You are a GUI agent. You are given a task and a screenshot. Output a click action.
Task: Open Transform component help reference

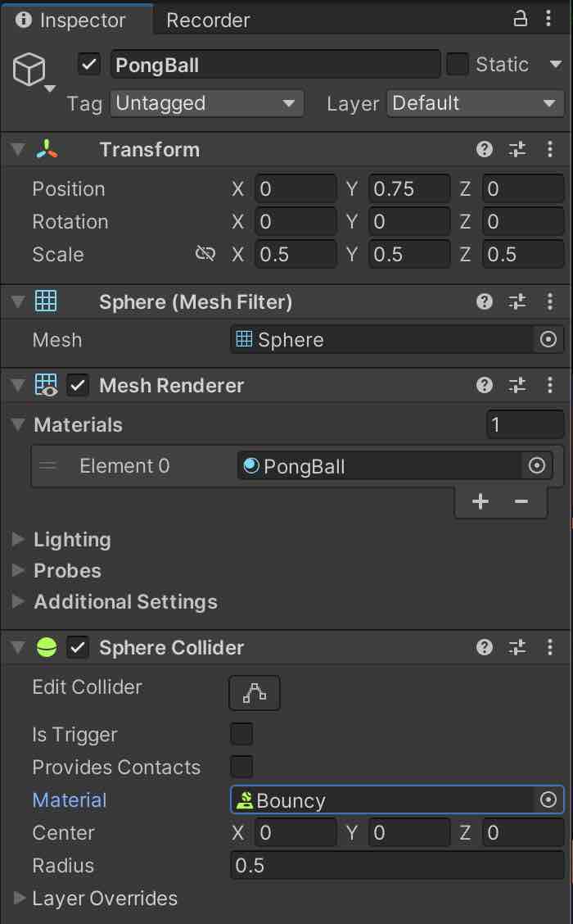[485, 149]
